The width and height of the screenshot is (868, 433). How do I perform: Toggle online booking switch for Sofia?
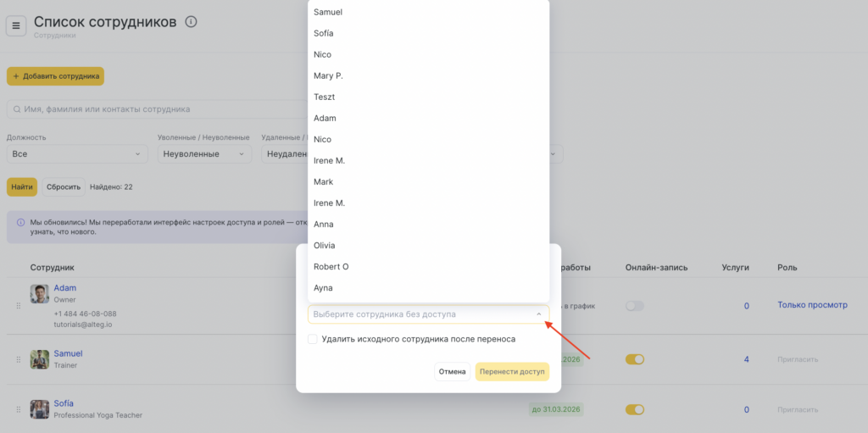pyautogui.click(x=634, y=409)
